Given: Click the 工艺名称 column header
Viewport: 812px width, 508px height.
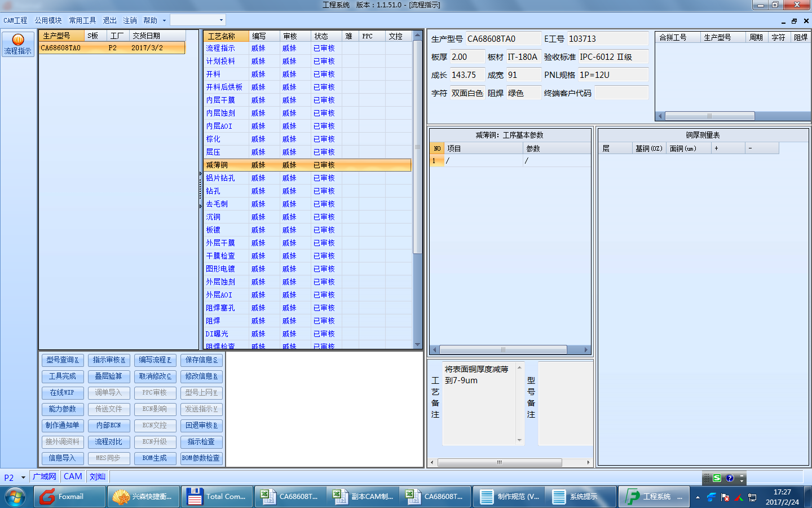Looking at the screenshot, I should click(226, 36).
